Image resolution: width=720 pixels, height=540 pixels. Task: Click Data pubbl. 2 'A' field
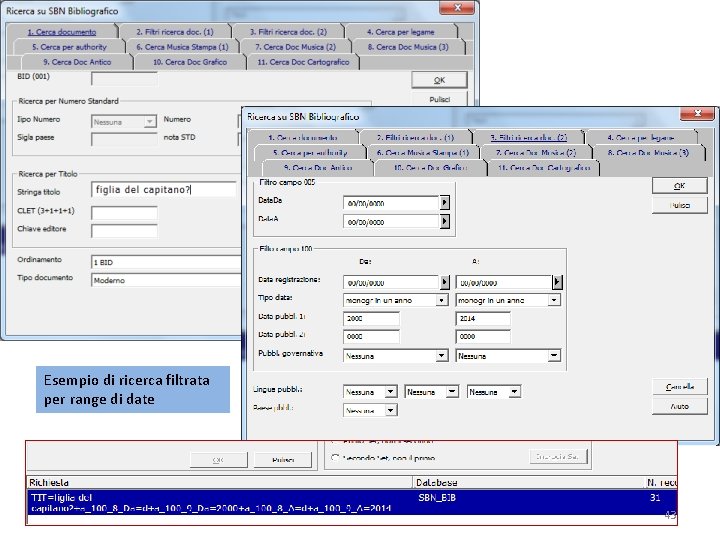(483, 337)
